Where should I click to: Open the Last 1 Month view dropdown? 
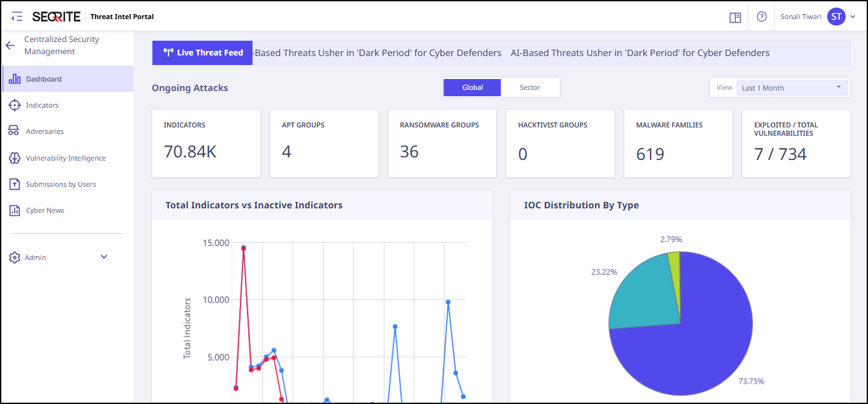click(791, 88)
